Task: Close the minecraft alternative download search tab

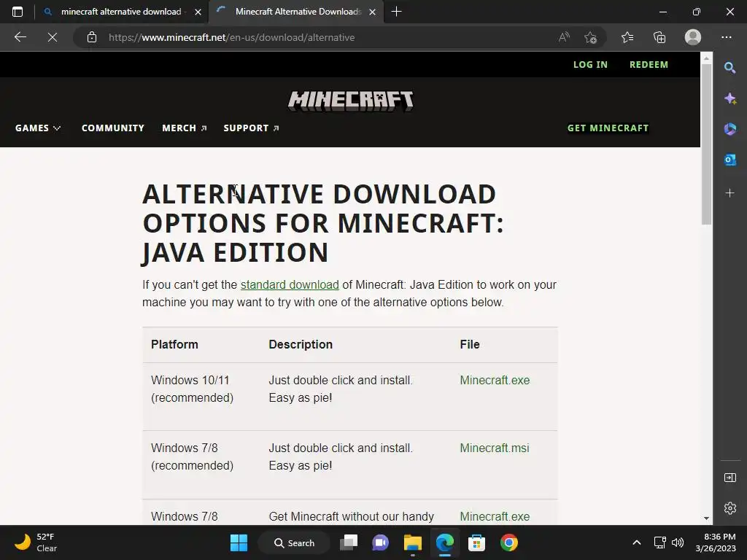Action: tap(198, 12)
